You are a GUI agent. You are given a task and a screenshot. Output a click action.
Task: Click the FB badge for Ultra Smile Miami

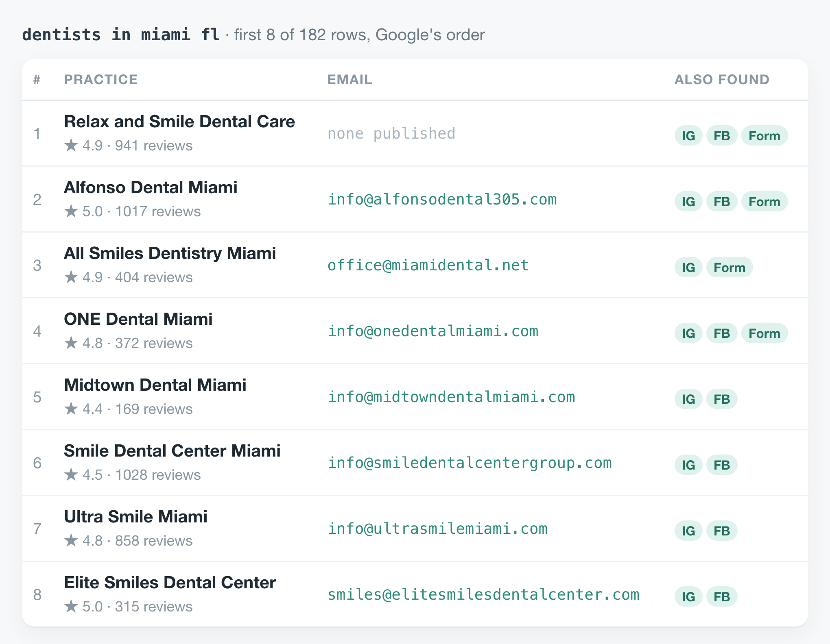pyautogui.click(x=722, y=531)
